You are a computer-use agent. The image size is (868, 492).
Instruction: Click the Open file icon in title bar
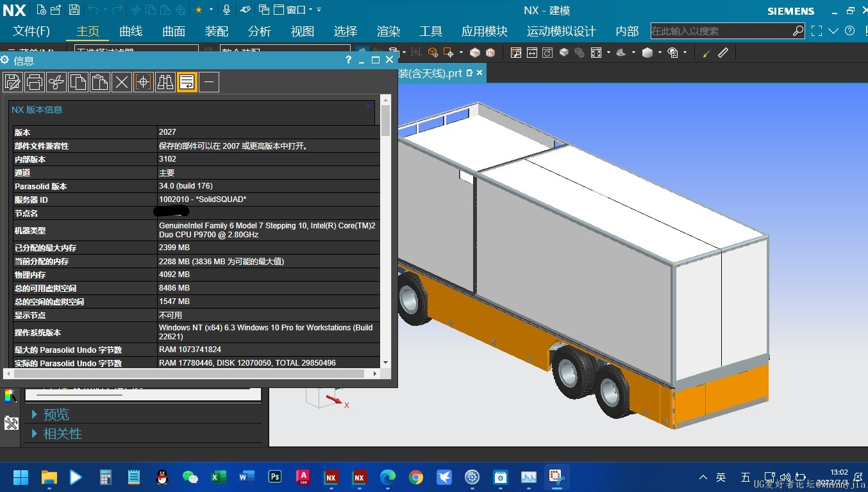tap(56, 10)
